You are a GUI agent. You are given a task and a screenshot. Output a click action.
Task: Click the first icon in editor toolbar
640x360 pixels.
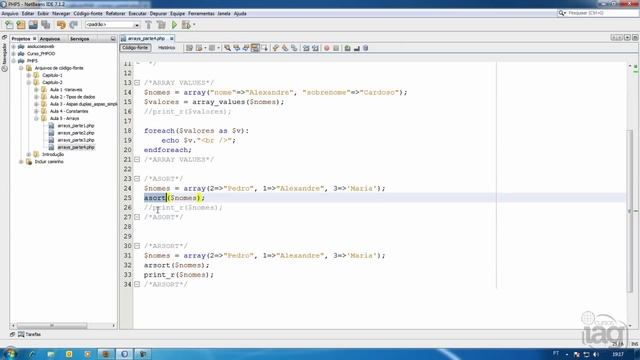(x=189, y=48)
